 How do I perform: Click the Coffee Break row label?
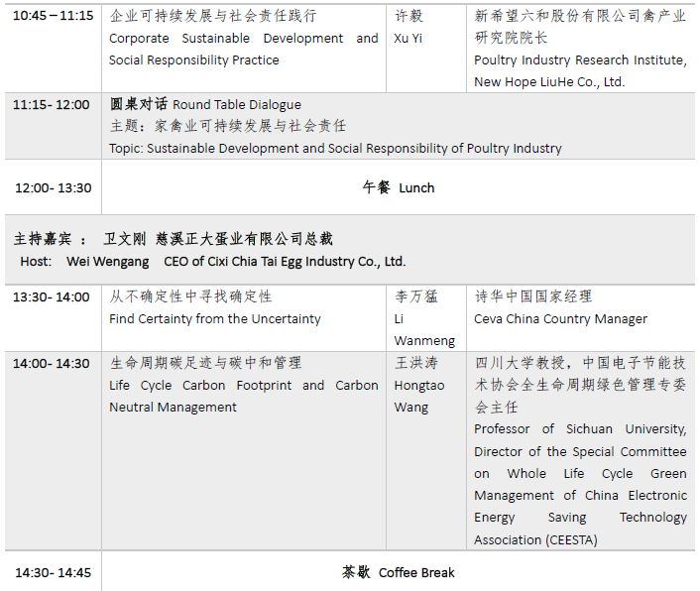tap(399, 572)
